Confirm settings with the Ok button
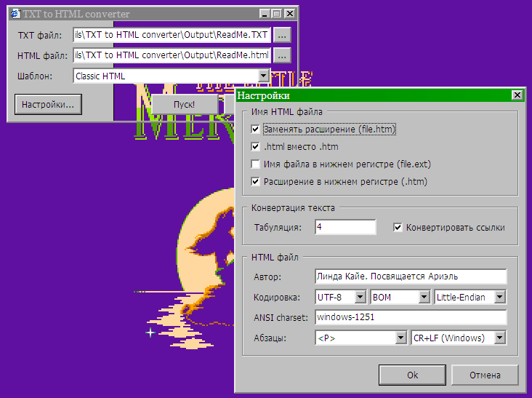This screenshot has height=398, width=532. [x=412, y=375]
